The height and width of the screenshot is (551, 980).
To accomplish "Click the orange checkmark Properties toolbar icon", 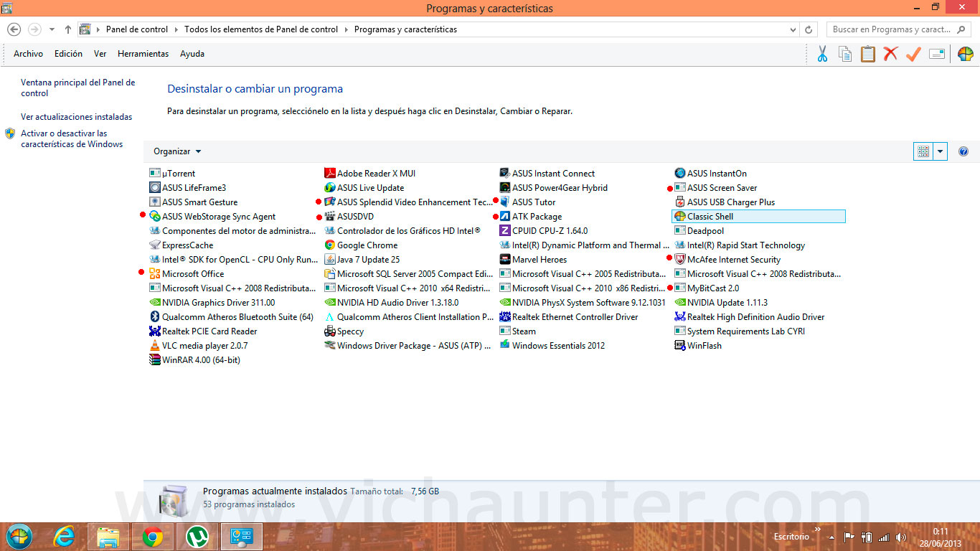I will pos(913,54).
